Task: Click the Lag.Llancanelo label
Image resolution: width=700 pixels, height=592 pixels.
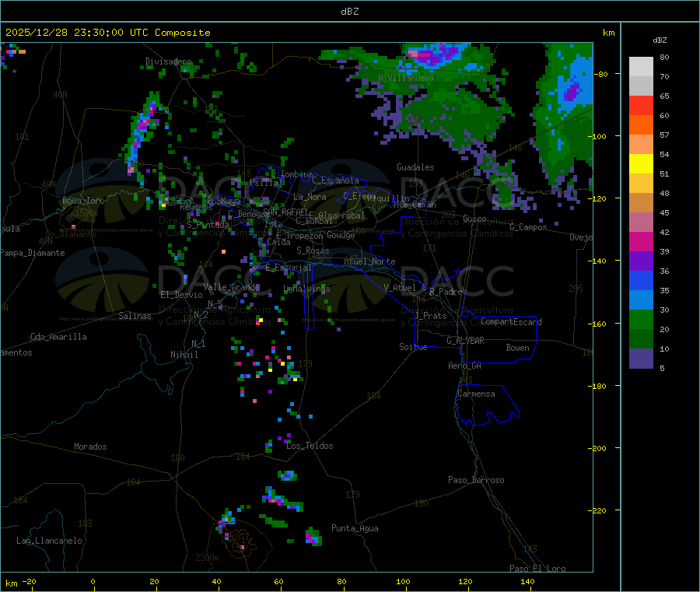Action: pyautogui.click(x=50, y=541)
